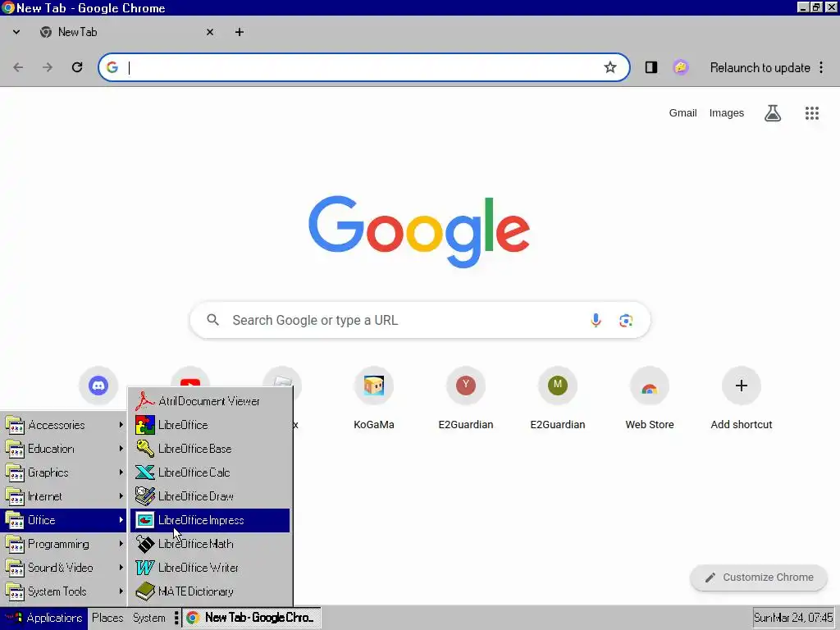840x630 pixels.
Task: Select the New Tab tab title
Action: coord(78,32)
